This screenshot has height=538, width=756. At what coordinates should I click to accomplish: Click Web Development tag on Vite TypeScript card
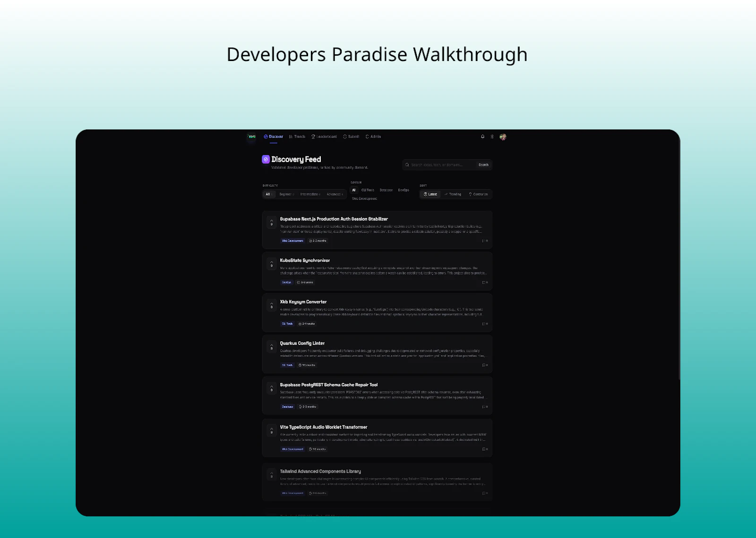point(292,449)
